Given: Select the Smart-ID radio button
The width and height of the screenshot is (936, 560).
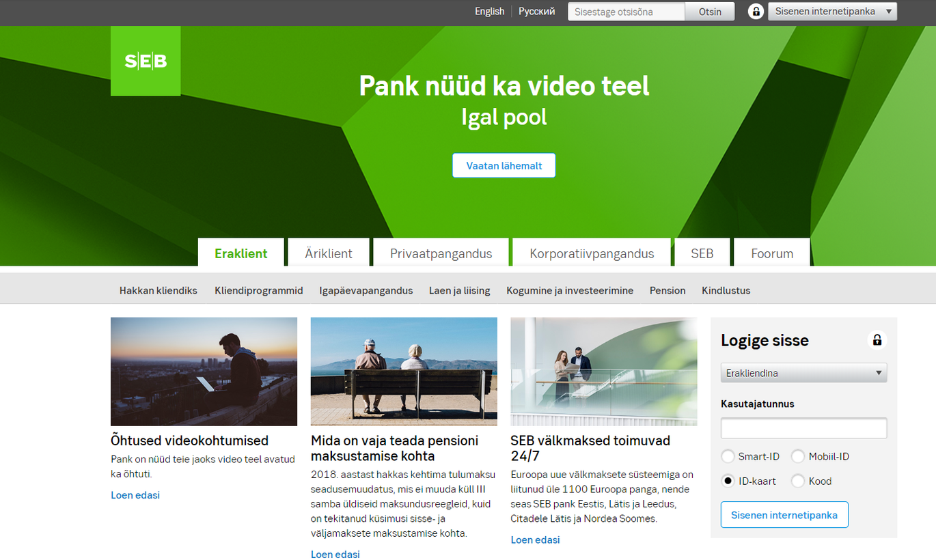Looking at the screenshot, I should coord(728,456).
